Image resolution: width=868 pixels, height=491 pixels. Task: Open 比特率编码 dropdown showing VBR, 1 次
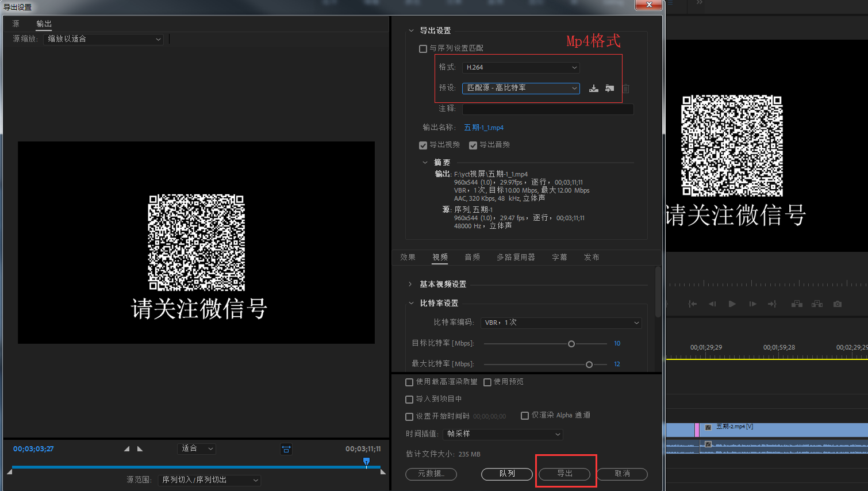(x=561, y=323)
